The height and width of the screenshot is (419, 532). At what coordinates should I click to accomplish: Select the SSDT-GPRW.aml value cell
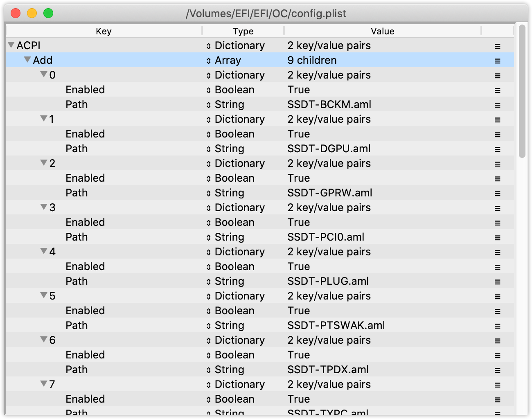[x=329, y=193]
